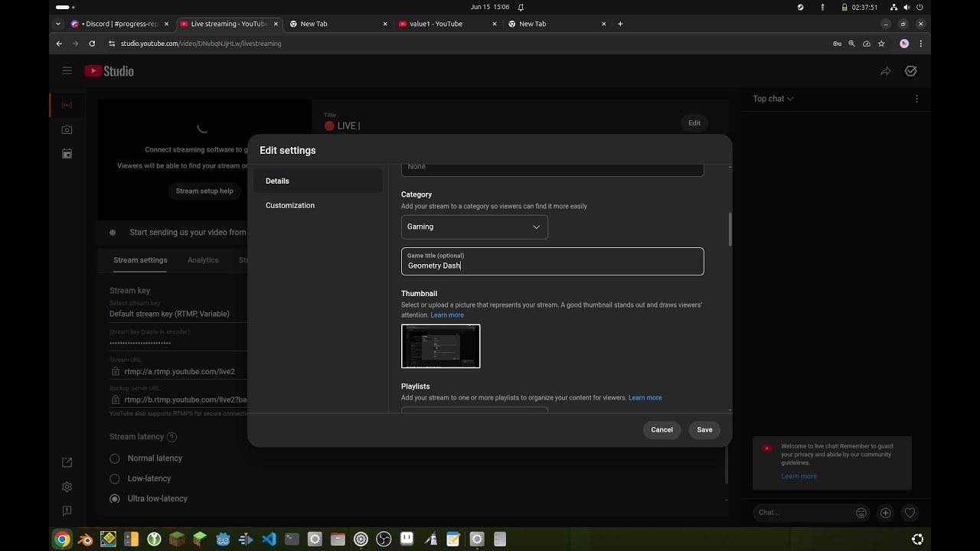The height and width of the screenshot is (551, 980).
Task: Click the exit arrow icon in left sidebar
Action: click(x=67, y=462)
